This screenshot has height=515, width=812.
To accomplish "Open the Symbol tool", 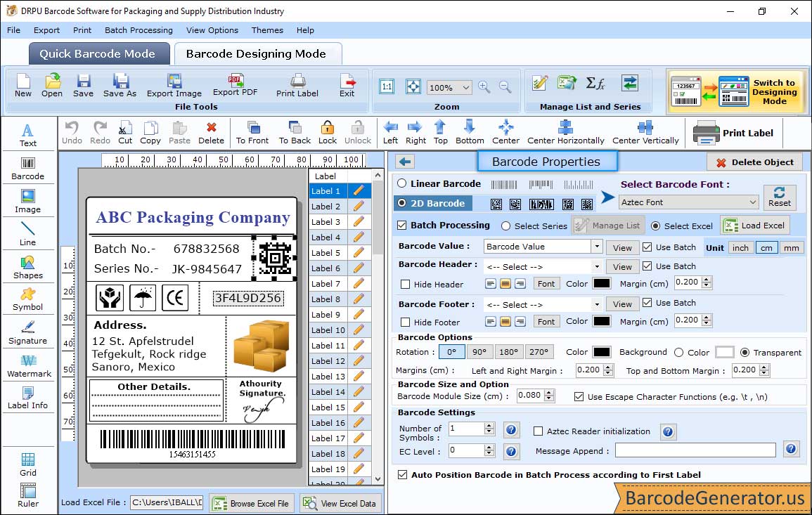I will 28,300.
